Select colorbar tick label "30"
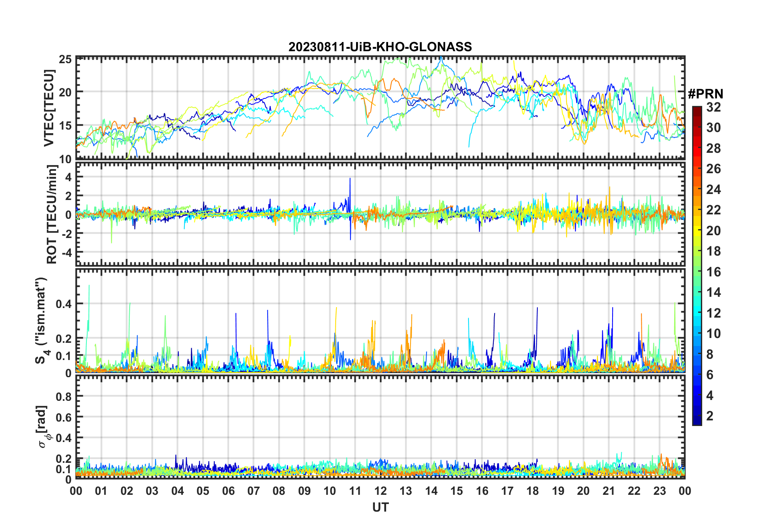761x532 pixels. (713, 128)
